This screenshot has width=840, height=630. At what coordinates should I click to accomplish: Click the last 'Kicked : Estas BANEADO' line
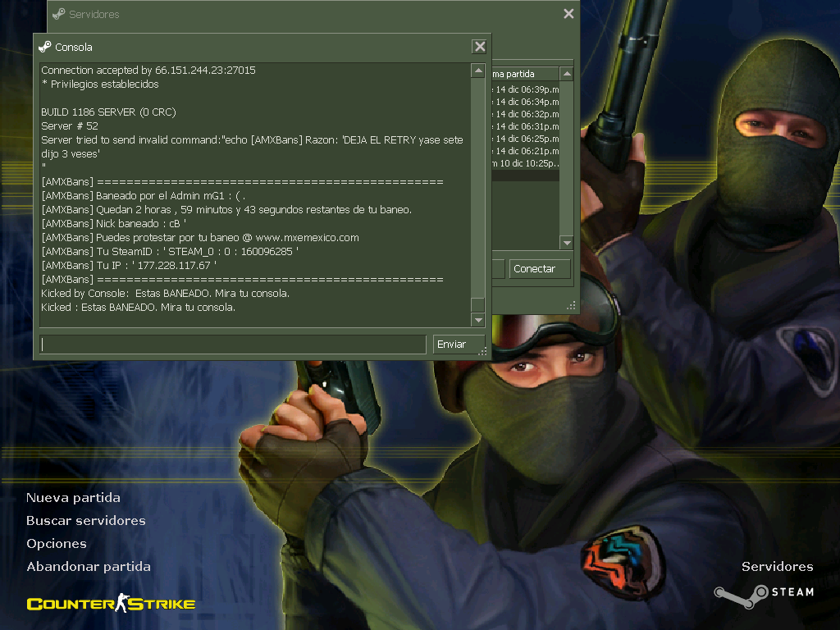pos(138,307)
